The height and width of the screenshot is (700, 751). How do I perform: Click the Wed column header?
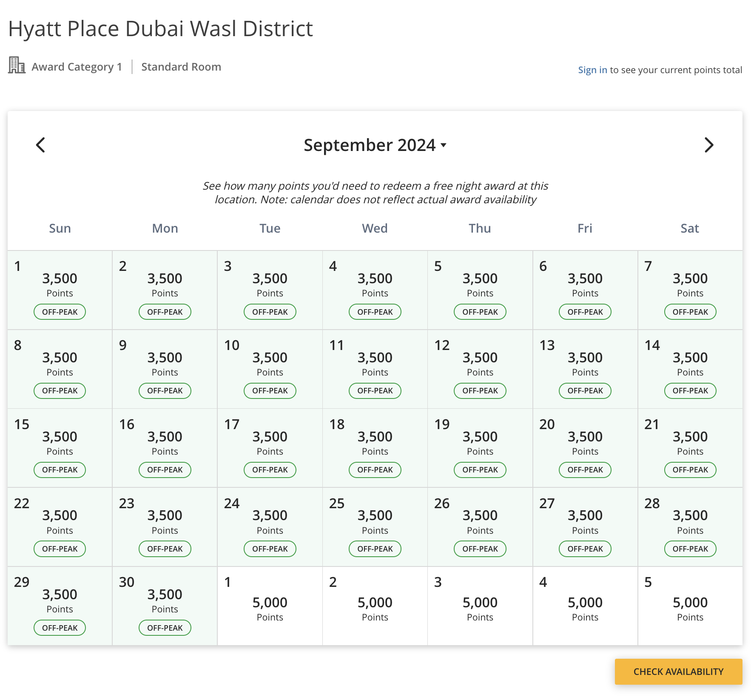(x=375, y=228)
